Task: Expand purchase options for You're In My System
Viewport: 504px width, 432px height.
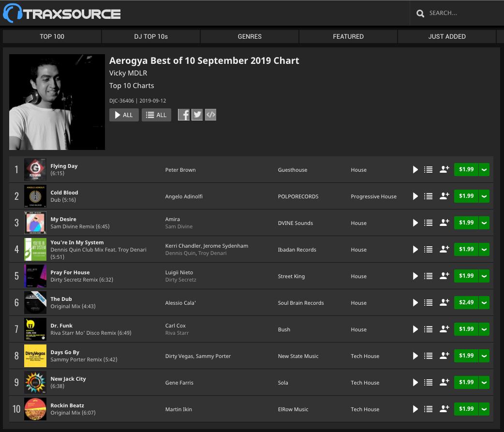Action: click(484, 250)
